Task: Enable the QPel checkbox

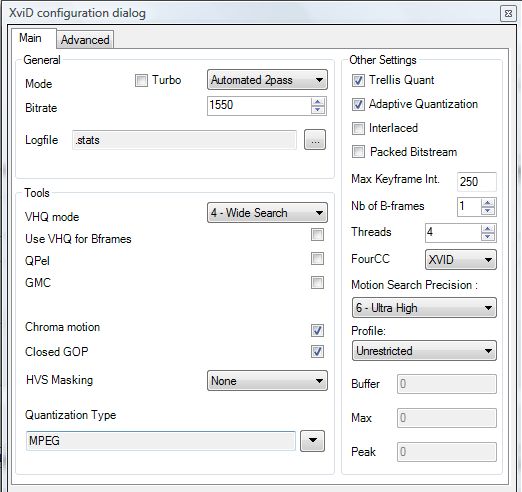Action: (317, 258)
